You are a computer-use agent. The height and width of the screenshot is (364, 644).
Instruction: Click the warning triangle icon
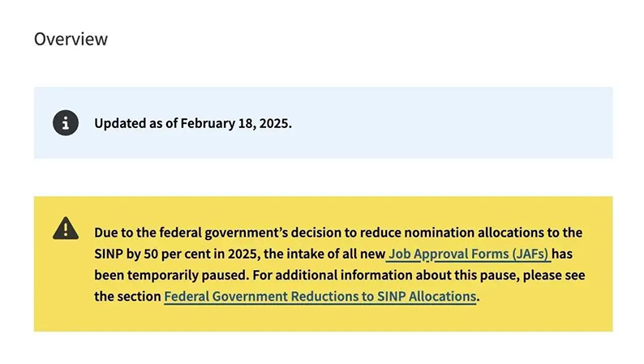66,228
